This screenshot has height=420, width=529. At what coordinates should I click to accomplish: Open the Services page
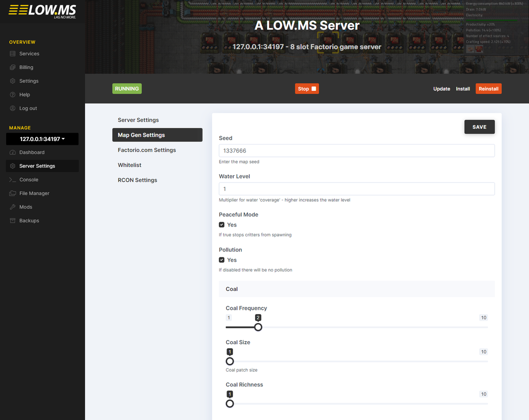(x=29, y=53)
